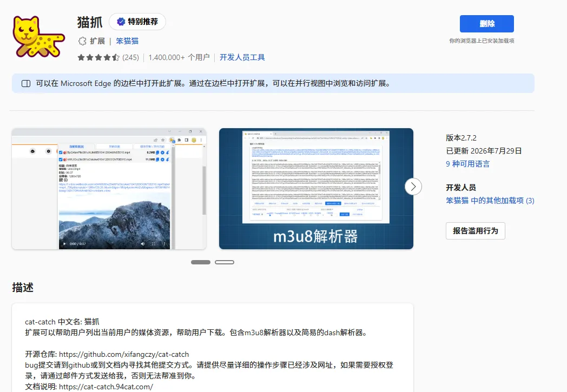Click the 报告滥用行为 report abuse button
This screenshot has width=567, height=392.
coord(476,231)
